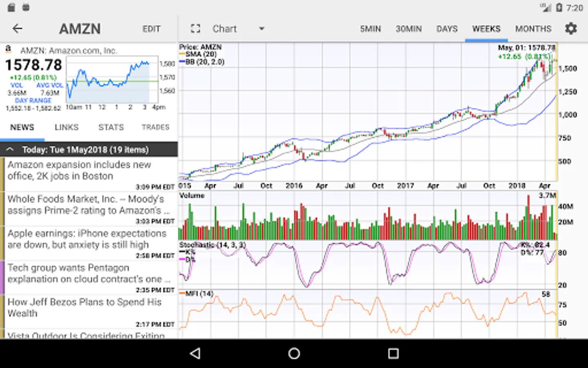
Task: Tap Android back navigation button
Action: pyautogui.click(x=196, y=353)
